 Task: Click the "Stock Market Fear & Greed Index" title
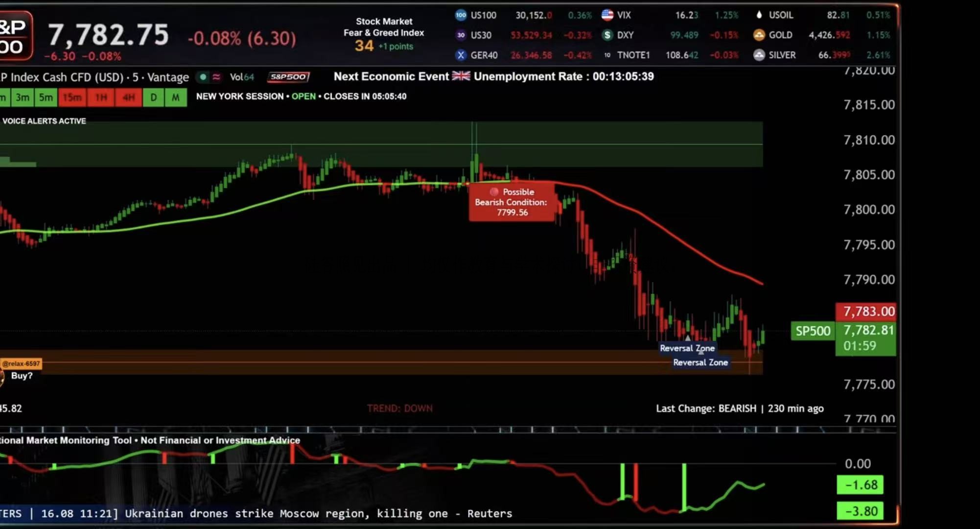tap(384, 27)
